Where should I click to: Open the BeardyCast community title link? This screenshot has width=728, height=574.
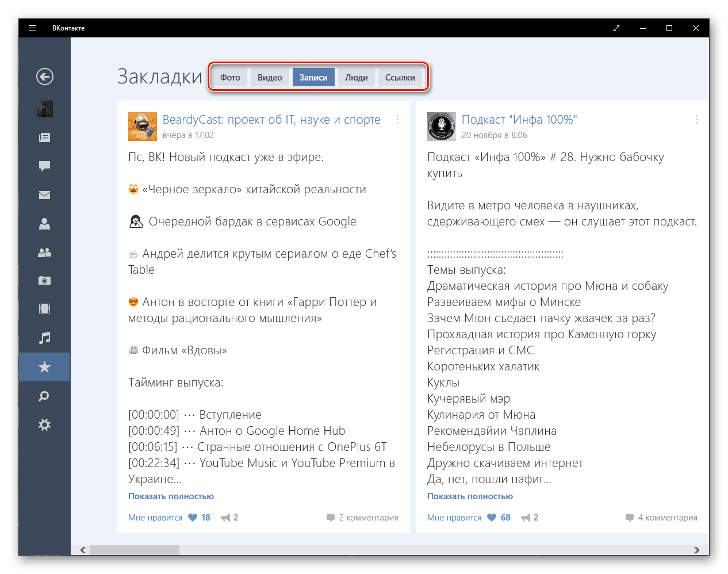click(271, 120)
